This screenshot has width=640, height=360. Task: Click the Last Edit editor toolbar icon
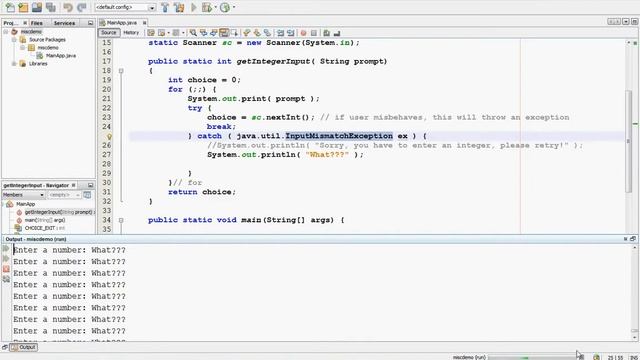click(x=151, y=33)
